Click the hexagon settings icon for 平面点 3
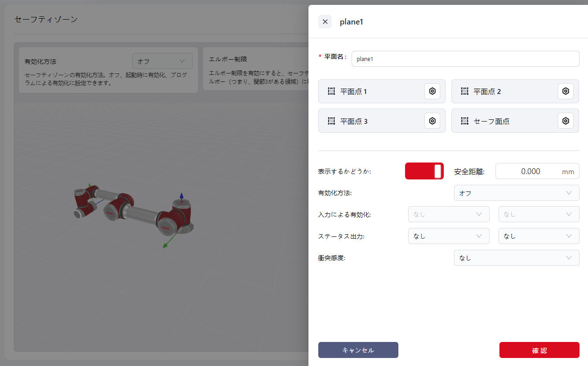This screenshot has height=366, width=588. pos(432,121)
